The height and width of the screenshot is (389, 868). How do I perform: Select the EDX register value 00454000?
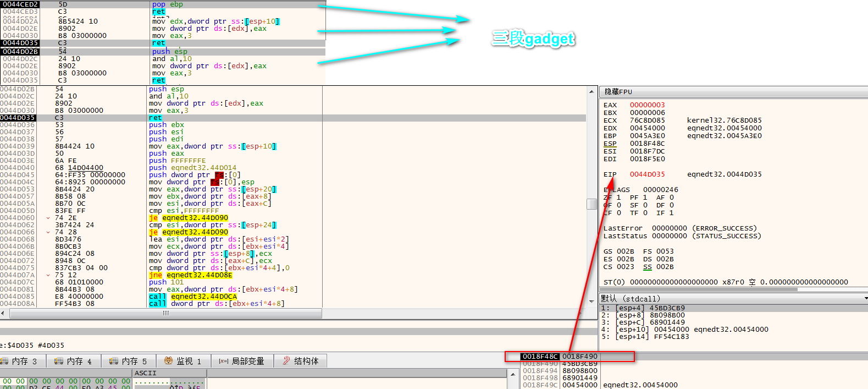pos(647,128)
